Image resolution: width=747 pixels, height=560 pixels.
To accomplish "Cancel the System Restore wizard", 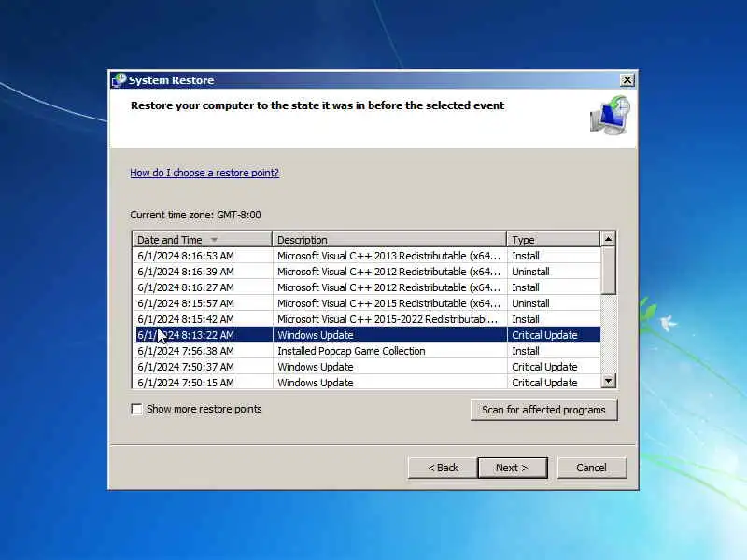I will pyautogui.click(x=591, y=468).
